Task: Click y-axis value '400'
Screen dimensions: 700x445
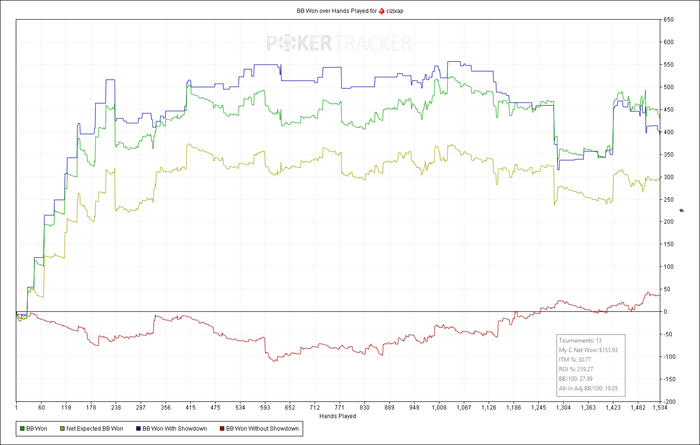Action: (669, 132)
